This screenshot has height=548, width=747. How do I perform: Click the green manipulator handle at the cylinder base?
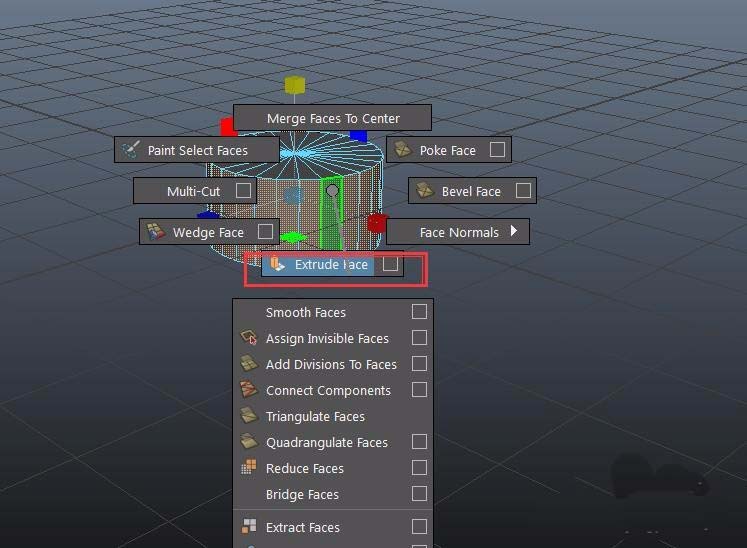point(293,237)
